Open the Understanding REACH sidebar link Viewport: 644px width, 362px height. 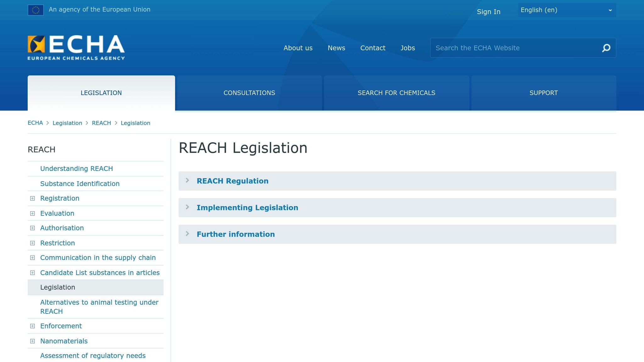[76, 169]
